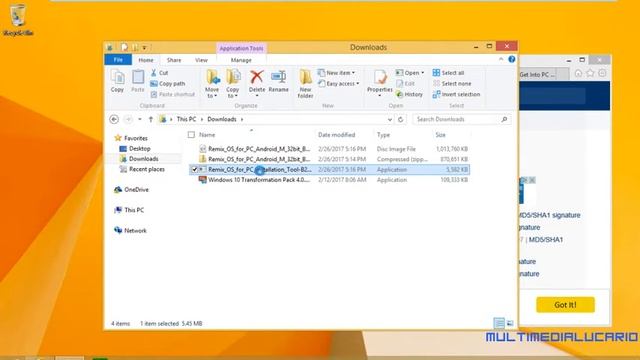Switch to Details view icon in status bar
The height and width of the screenshot is (360, 640).
click(x=499, y=323)
